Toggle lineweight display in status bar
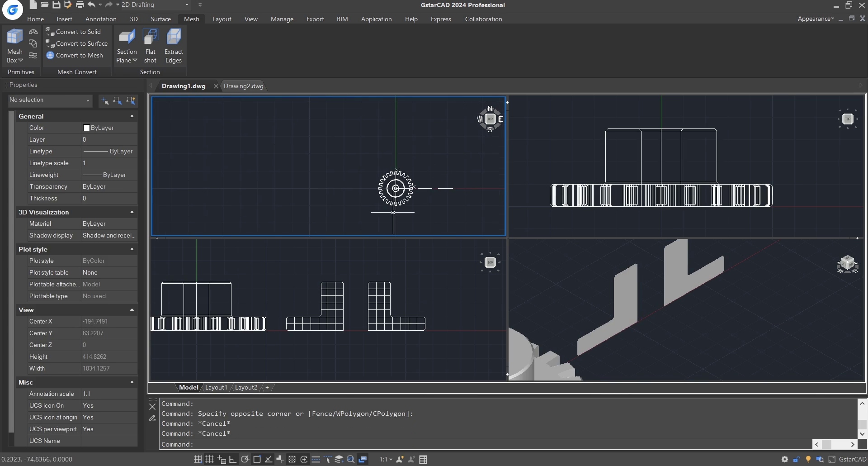The height and width of the screenshot is (466, 868). click(316, 459)
